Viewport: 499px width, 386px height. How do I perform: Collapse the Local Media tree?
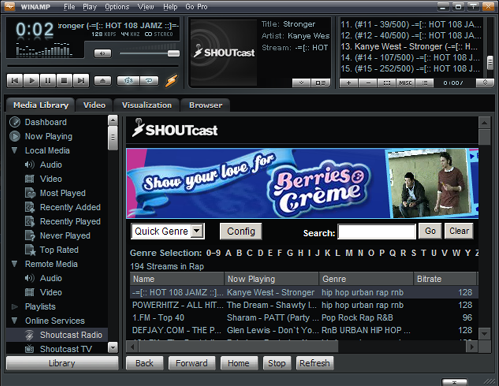click(x=15, y=150)
